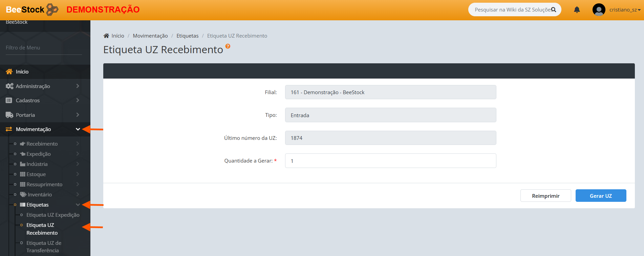Click the home icon in breadcrumb
The height and width of the screenshot is (256, 644).
pos(106,36)
